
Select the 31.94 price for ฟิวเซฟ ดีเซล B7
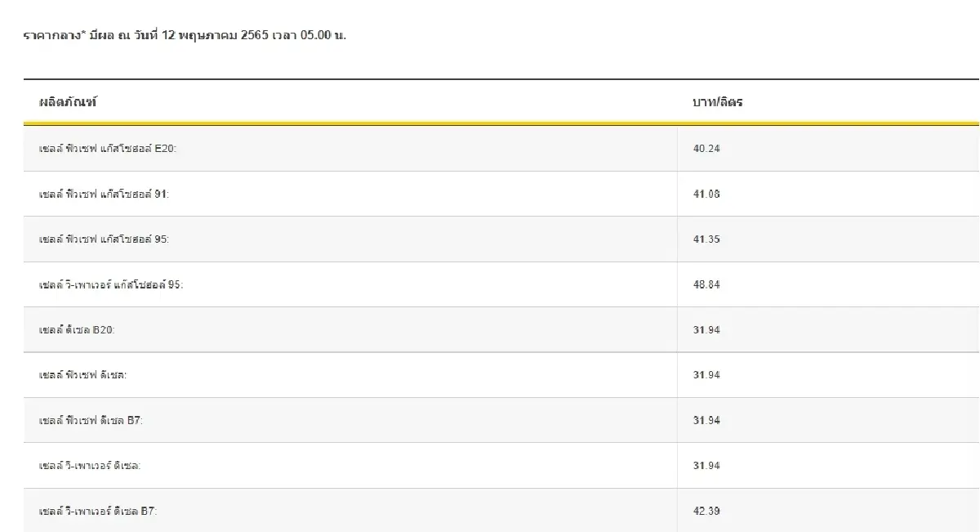(706, 420)
